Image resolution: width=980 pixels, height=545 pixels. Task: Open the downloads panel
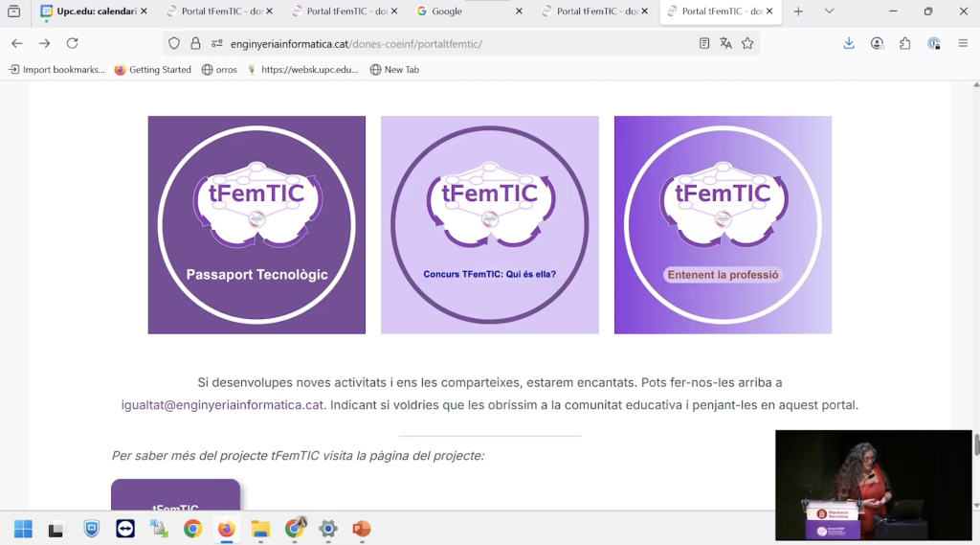pyautogui.click(x=849, y=43)
